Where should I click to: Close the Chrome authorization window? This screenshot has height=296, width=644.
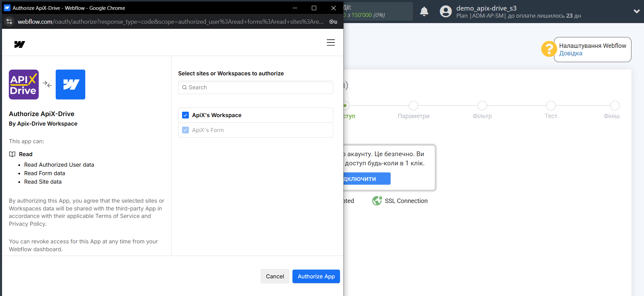point(334,8)
